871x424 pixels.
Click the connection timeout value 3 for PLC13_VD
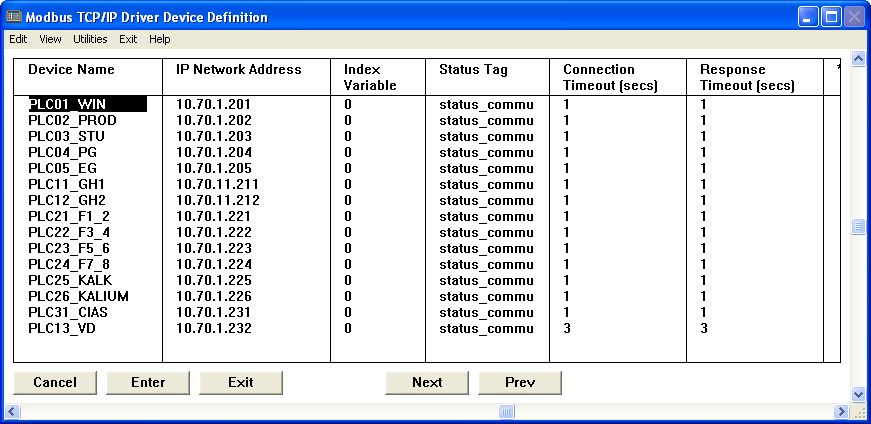567,328
